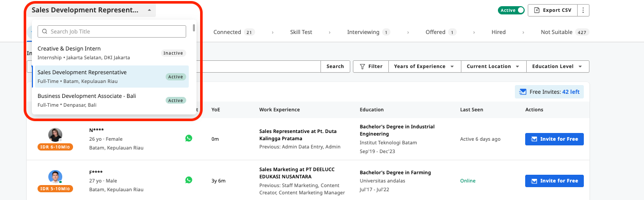Click Active badge for Business Development Associate
The width and height of the screenshot is (644, 200).
click(x=175, y=101)
